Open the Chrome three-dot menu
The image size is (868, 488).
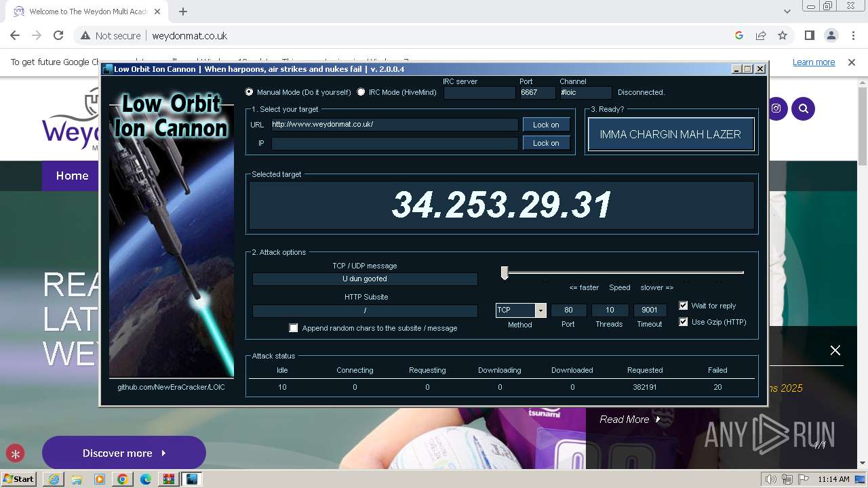[852, 36]
